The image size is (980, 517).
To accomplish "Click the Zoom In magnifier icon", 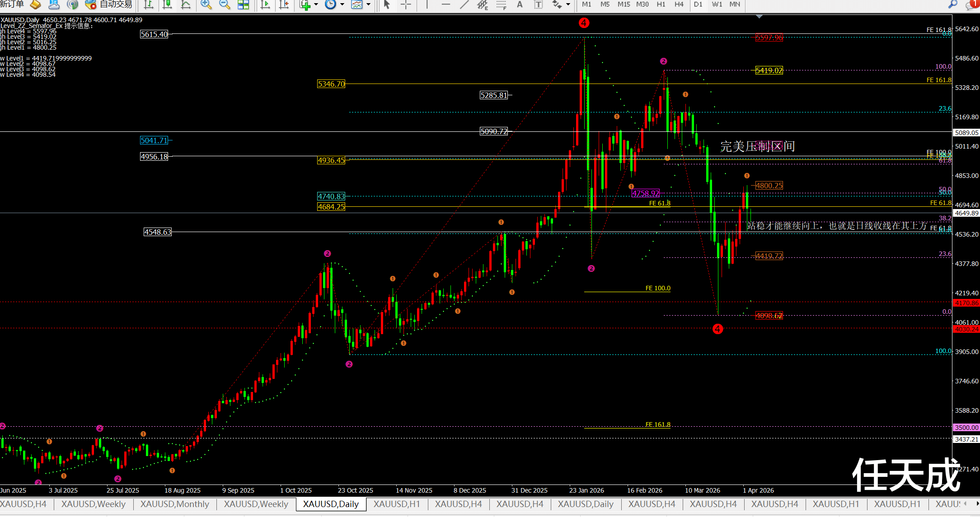I will pyautogui.click(x=206, y=5).
